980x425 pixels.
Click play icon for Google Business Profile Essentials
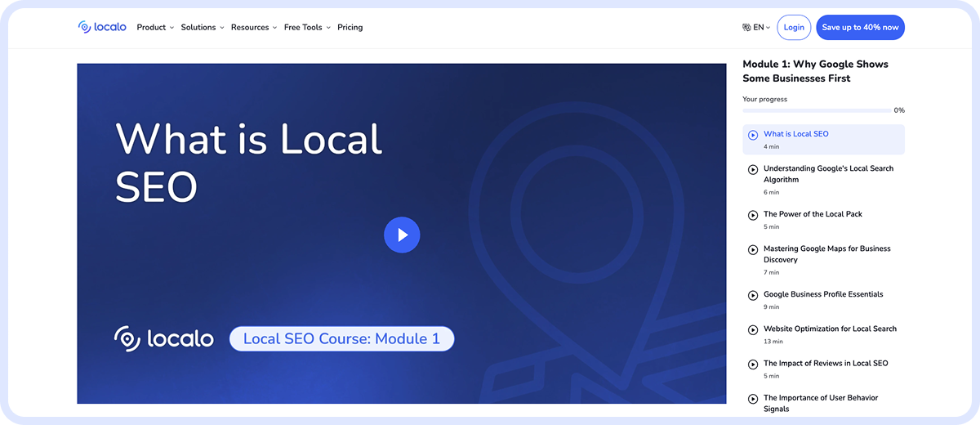pyautogui.click(x=753, y=295)
